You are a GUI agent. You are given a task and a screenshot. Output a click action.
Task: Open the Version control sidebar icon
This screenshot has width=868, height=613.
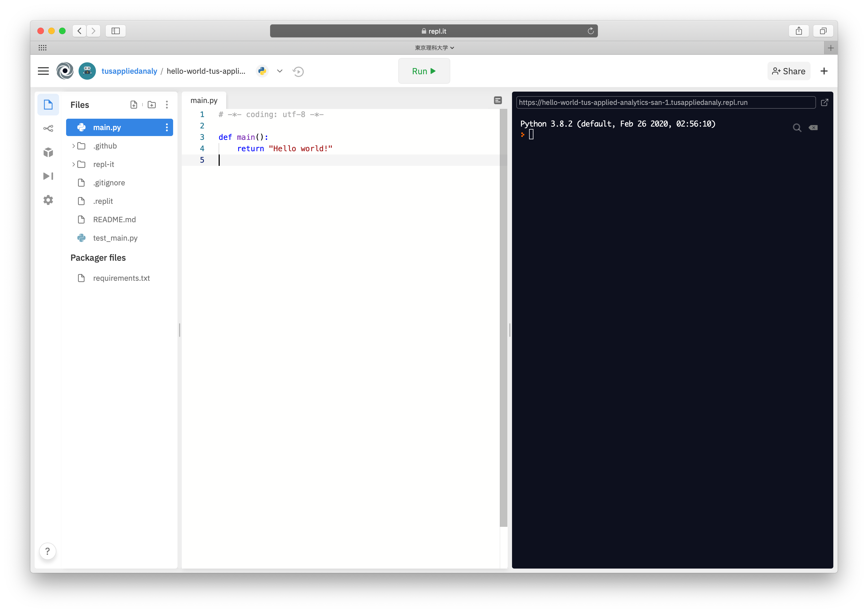(x=48, y=128)
